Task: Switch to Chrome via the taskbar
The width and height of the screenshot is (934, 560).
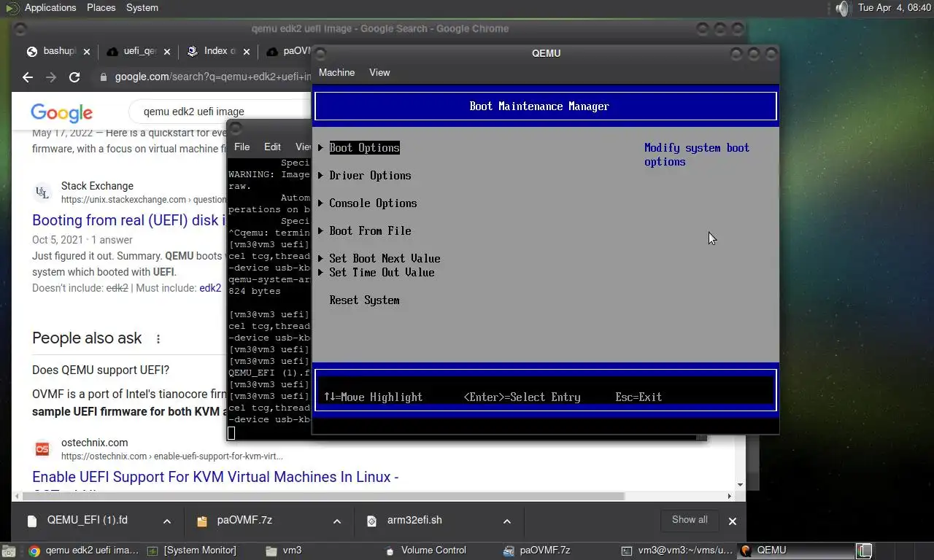Action: coord(83,551)
